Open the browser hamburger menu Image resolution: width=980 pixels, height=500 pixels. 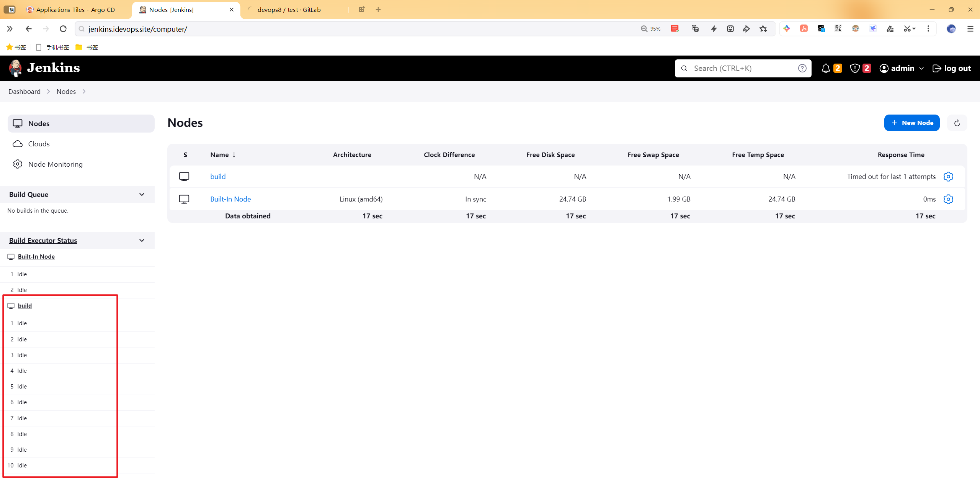click(x=970, y=29)
